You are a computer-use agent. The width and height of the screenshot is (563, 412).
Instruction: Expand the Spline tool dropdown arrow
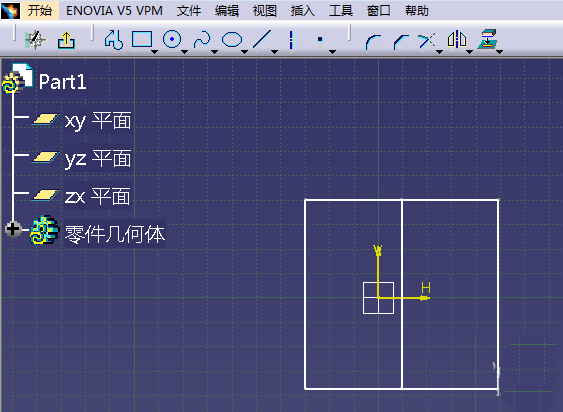[x=214, y=52]
